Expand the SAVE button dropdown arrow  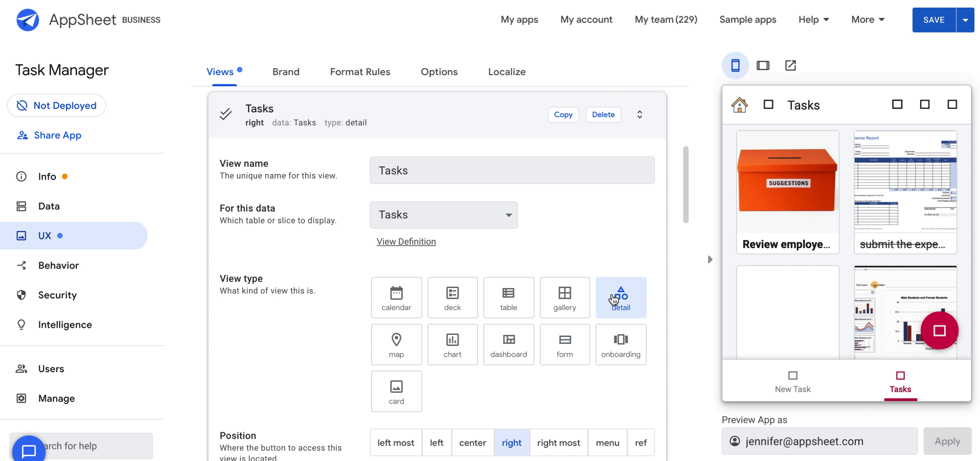click(965, 20)
